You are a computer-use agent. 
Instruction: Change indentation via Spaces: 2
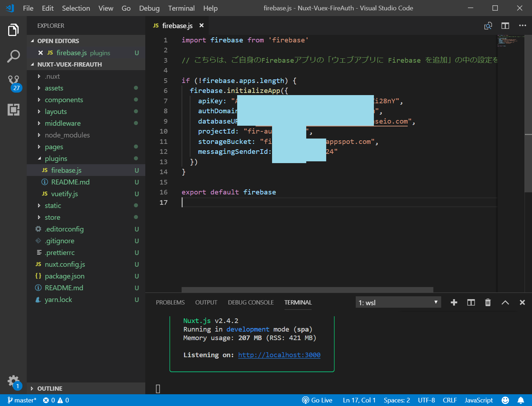tap(397, 400)
